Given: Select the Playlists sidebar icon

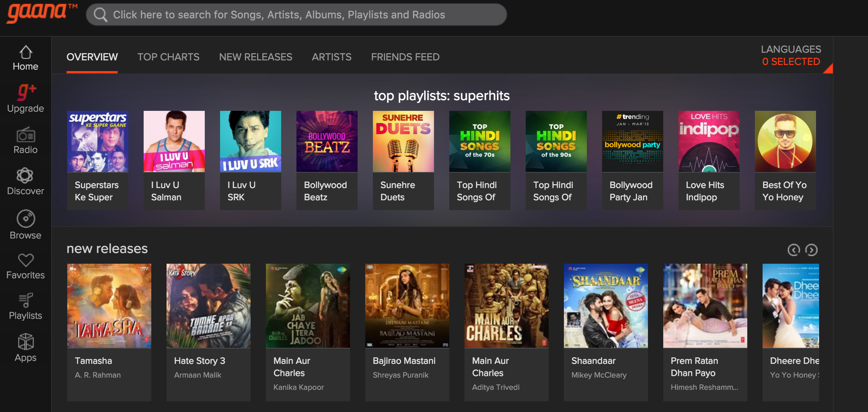Looking at the screenshot, I should [25, 304].
